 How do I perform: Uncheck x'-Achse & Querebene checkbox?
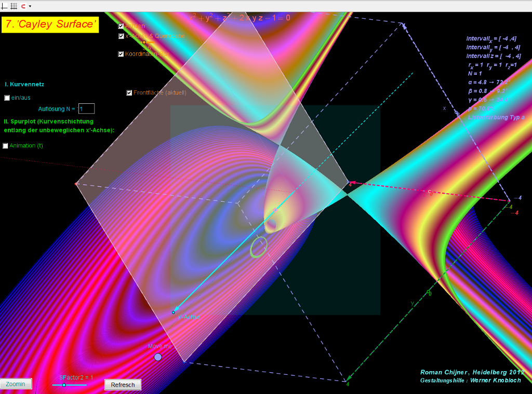pos(121,36)
